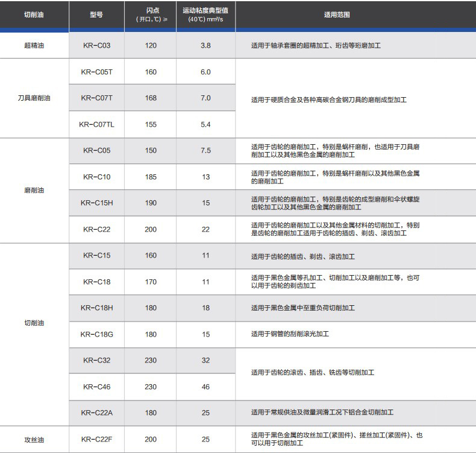Image resolution: width=476 pixels, height=453 pixels.
Task: Click the flash point value 185
Action: [x=151, y=177]
